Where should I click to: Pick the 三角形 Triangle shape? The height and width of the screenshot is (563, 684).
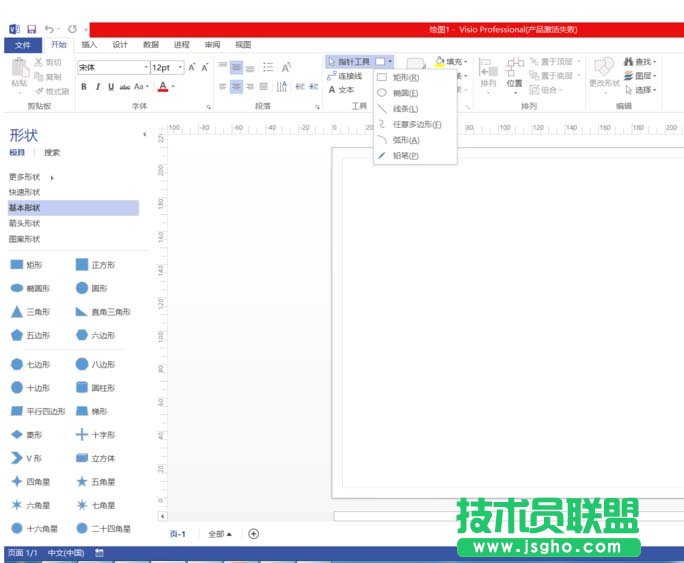[x=30, y=312]
